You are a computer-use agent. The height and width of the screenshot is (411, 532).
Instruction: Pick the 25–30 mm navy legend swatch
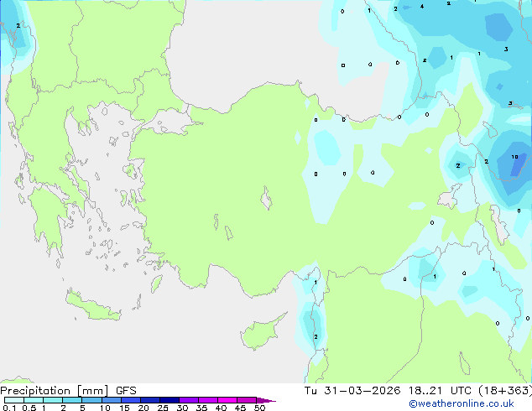(170, 400)
